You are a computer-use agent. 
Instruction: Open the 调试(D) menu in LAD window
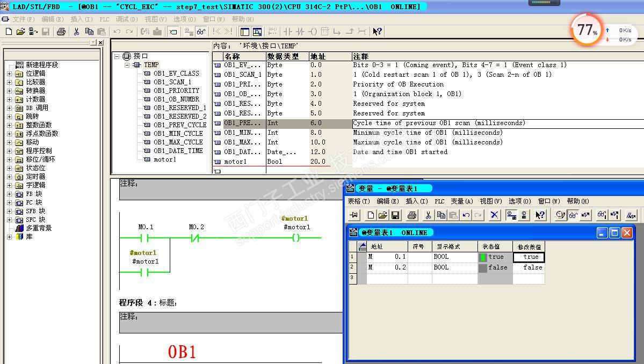[127, 19]
